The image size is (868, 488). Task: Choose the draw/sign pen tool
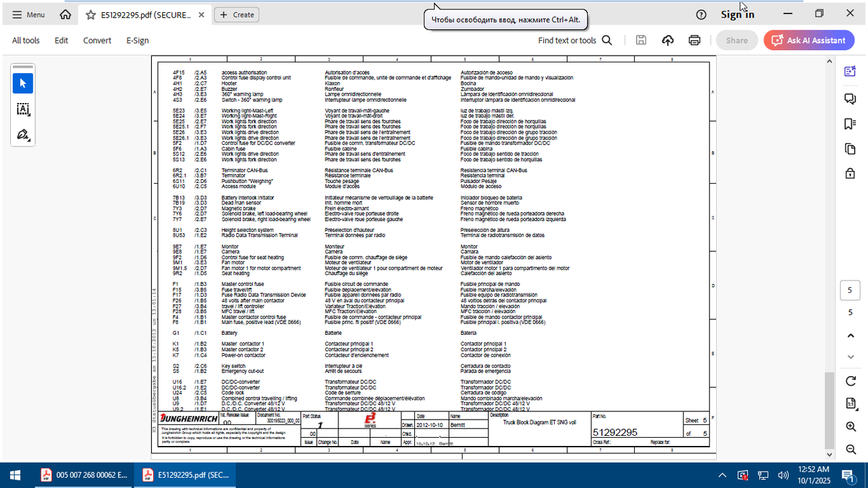pyautogui.click(x=23, y=135)
